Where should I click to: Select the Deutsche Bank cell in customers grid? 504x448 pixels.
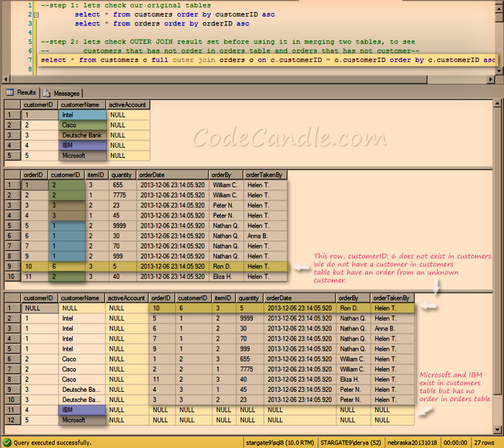tap(82, 135)
